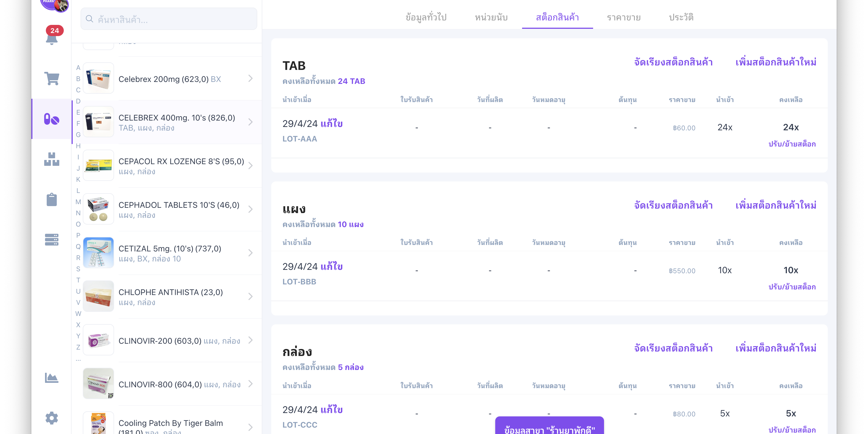Switch to the หน่วยนับ tab
Viewport: 868px width, 434px height.
(x=491, y=18)
